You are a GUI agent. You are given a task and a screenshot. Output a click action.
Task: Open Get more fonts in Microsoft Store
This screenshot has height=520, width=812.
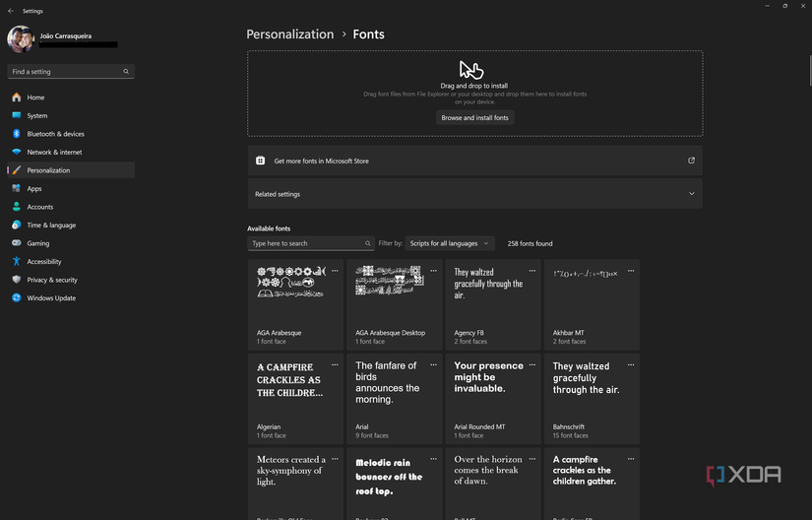(x=474, y=161)
